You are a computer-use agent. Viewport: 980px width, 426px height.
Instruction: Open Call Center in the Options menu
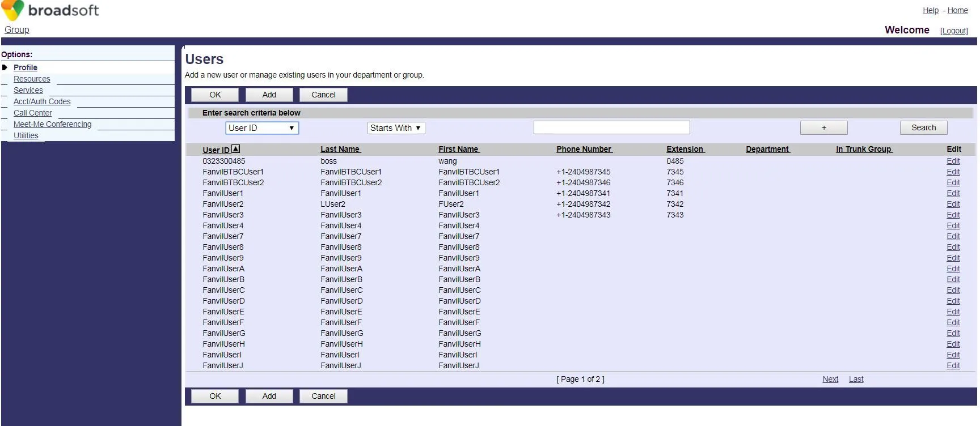[32, 113]
